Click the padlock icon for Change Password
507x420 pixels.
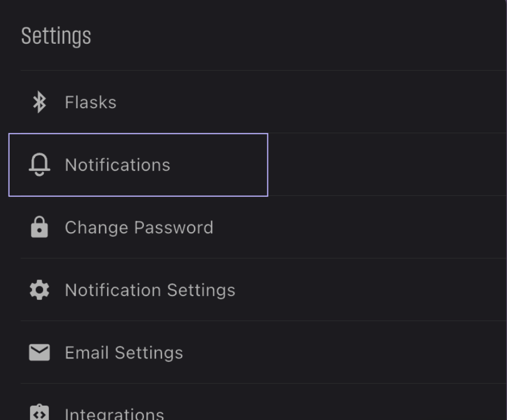[39, 227]
